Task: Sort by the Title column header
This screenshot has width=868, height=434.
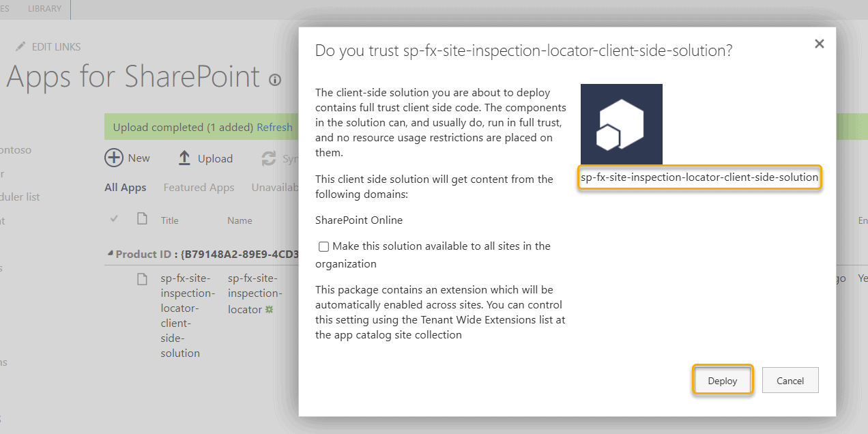Action: point(170,220)
